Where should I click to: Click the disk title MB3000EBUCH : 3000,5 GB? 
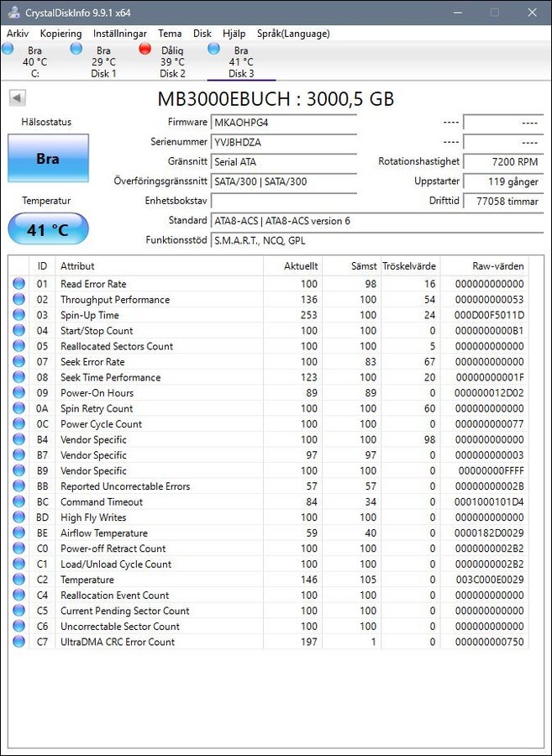pos(276,99)
